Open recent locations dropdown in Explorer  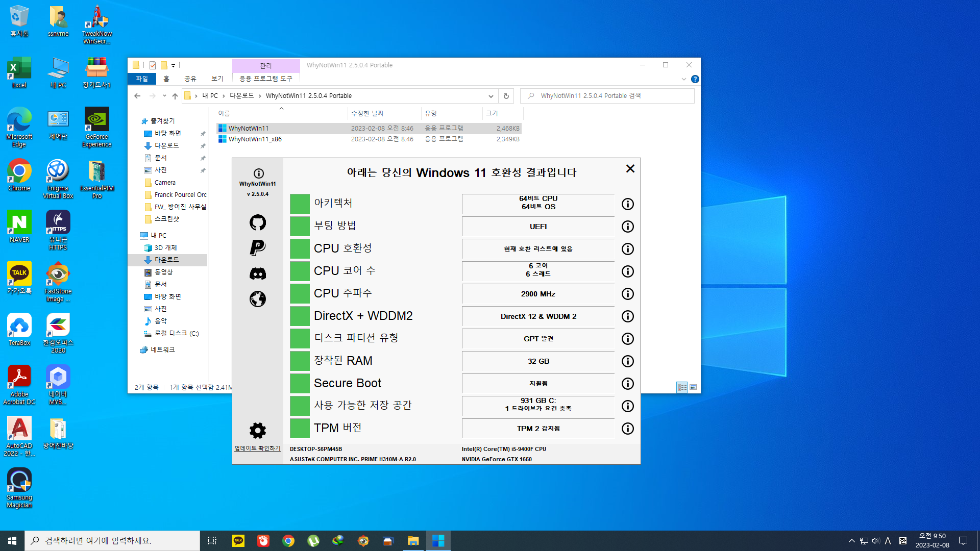pos(164,96)
